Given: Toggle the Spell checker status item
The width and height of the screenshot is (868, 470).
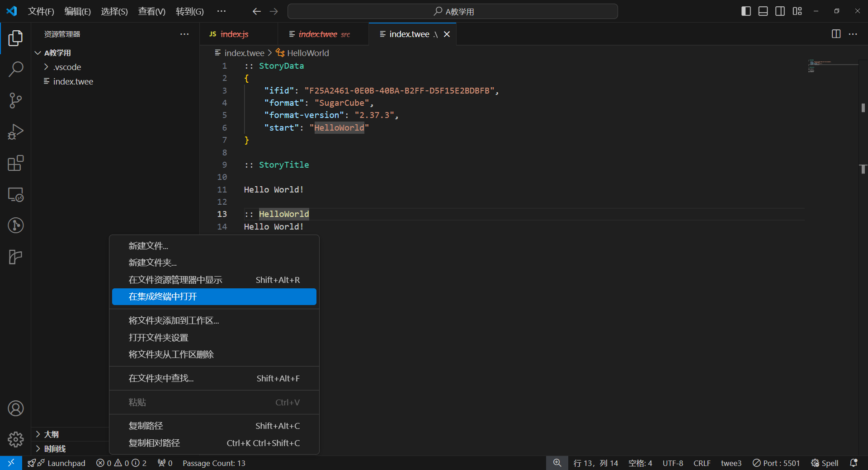Looking at the screenshot, I should [x=825, y=463].
